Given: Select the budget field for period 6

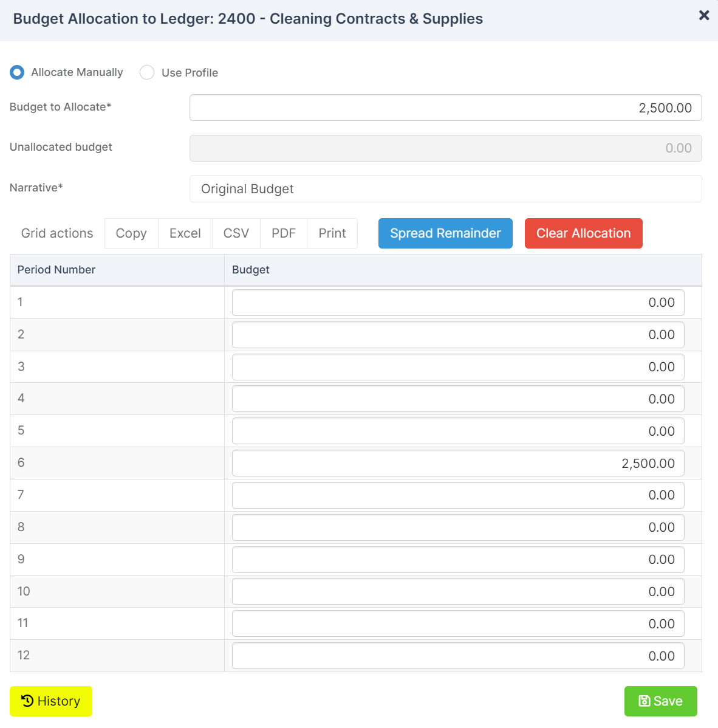Looking at the screenshot, I should point(457,462).
